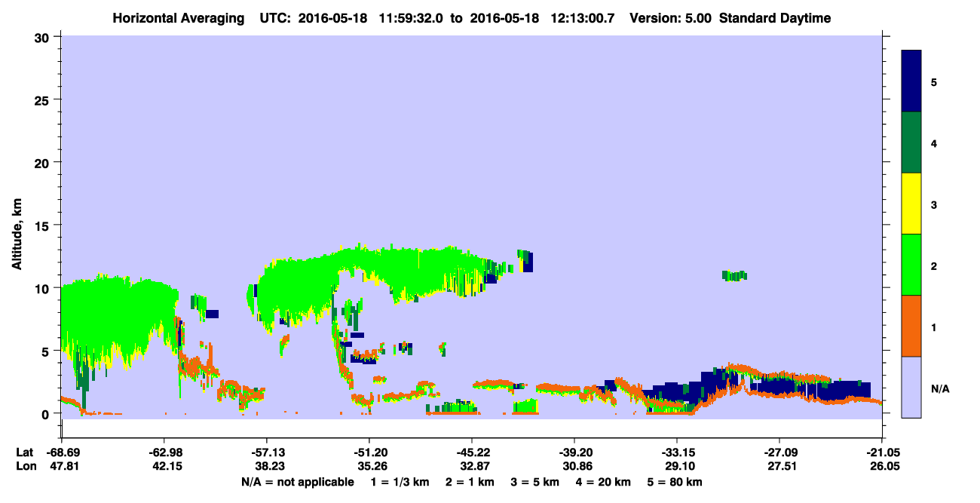Click the latitude value -27.09
Image resolution: width=980 pixels, height=503 pixels.
click(779, 452)
